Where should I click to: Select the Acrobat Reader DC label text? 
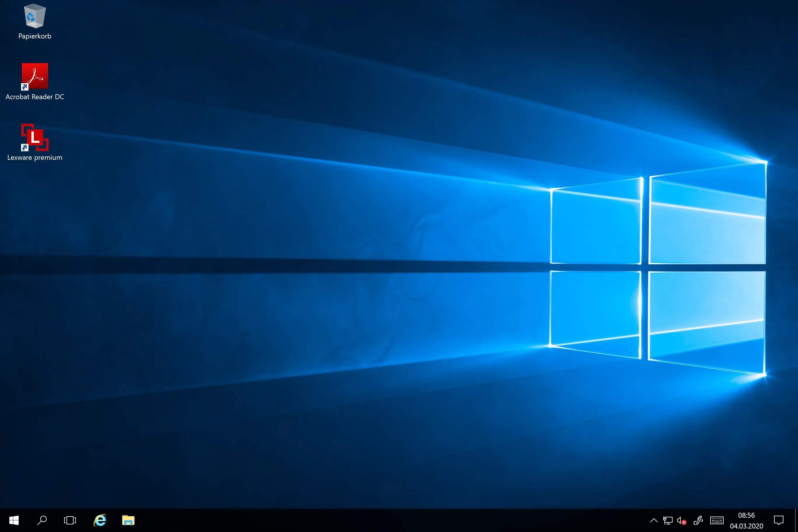(35, 97)
